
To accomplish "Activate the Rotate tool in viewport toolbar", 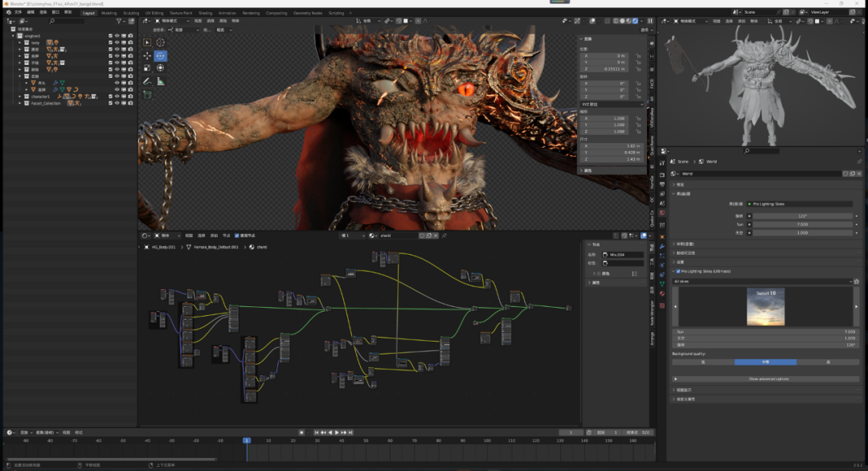I will 160,55.
